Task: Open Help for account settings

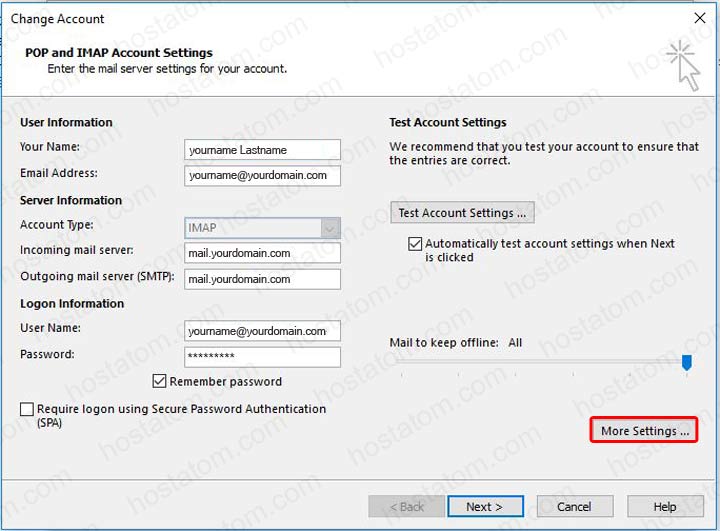Action: (x=664, y=507)
